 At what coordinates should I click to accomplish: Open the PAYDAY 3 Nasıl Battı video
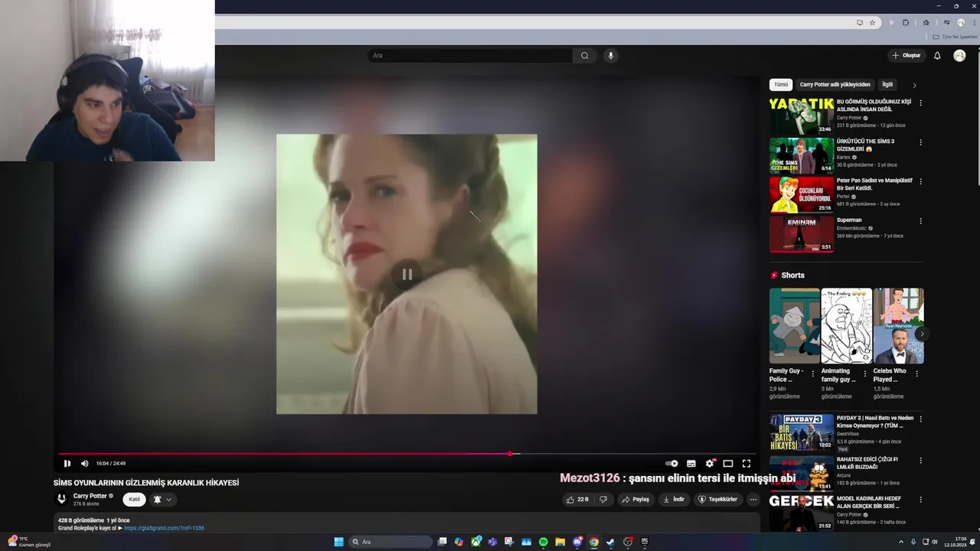pos(801,432)
